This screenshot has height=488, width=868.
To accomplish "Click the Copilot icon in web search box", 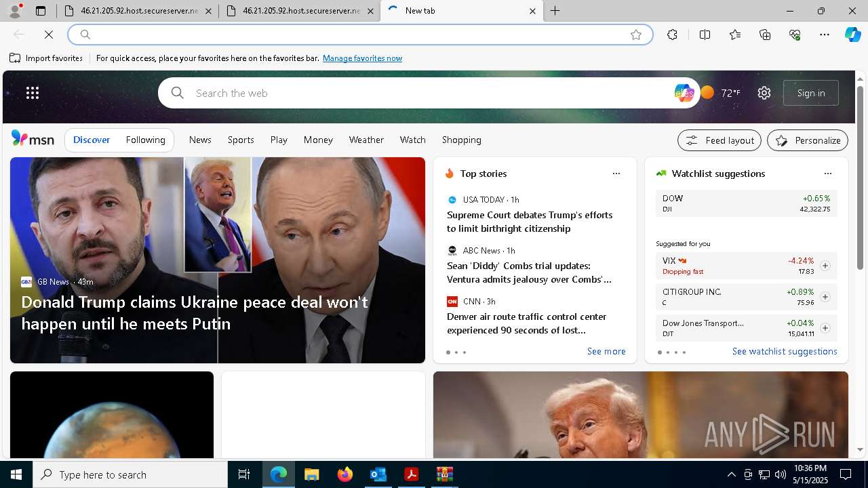I will coord(684,93).
